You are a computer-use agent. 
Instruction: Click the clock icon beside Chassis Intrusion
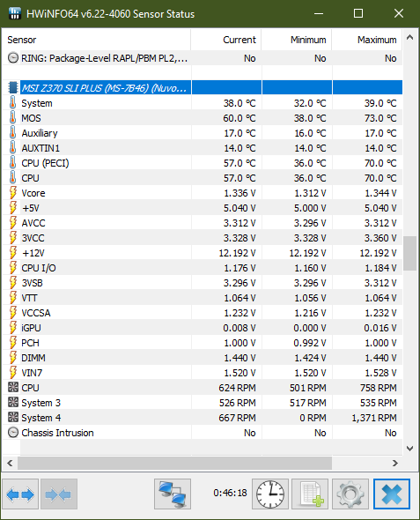(13, 433)
